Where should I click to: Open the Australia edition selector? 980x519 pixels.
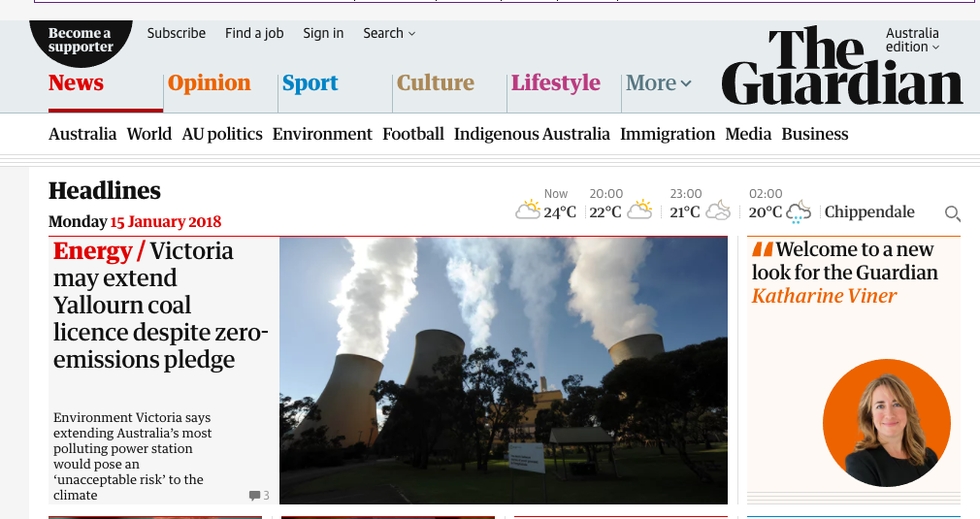pyautogui.click(x=912, y=40)
